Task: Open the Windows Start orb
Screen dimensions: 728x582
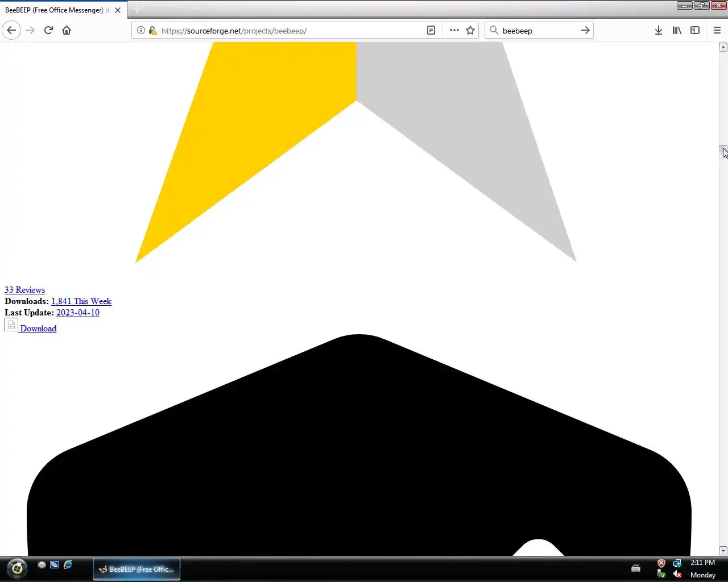Action: coord(17,568)
